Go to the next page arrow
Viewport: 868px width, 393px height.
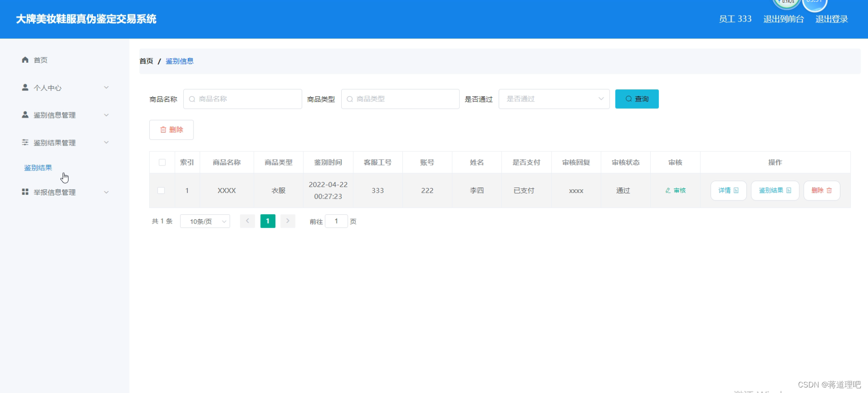(x=288, y=221)
